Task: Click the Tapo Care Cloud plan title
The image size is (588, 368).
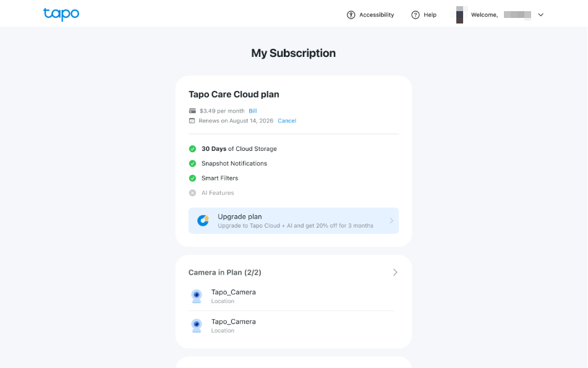Action: tap(234, 94)
